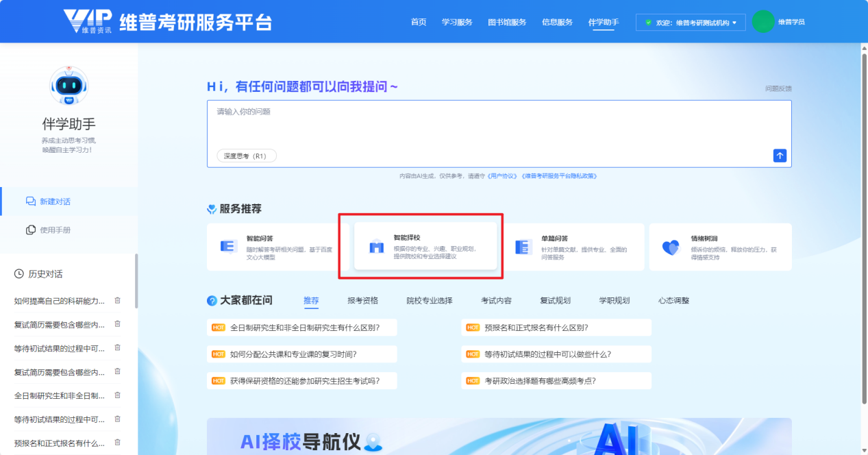This screenshot has height=455, width=868.
Task: Click the green user avatar
Action: tap(762, 22)
